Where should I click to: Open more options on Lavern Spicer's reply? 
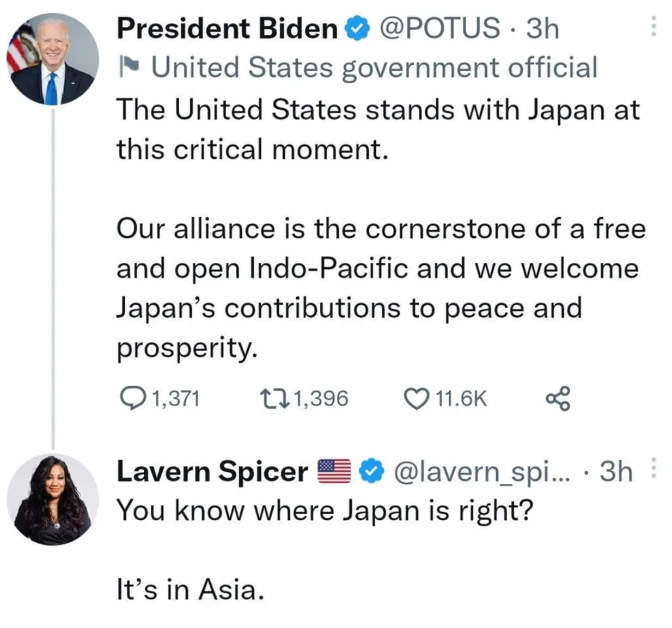click(653, 469)
